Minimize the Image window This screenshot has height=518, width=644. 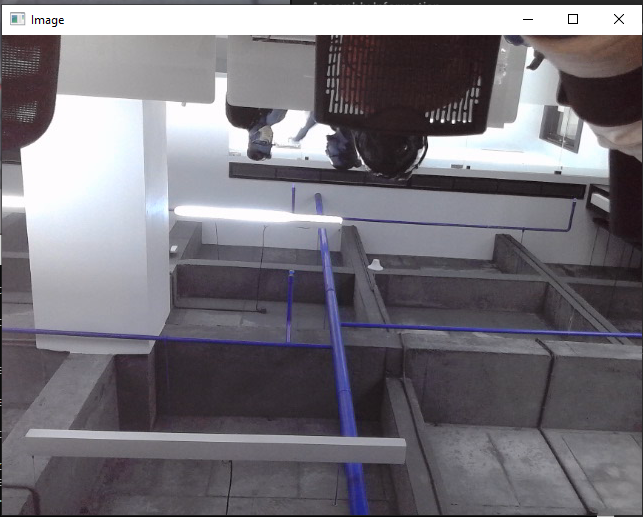(528, 19)
